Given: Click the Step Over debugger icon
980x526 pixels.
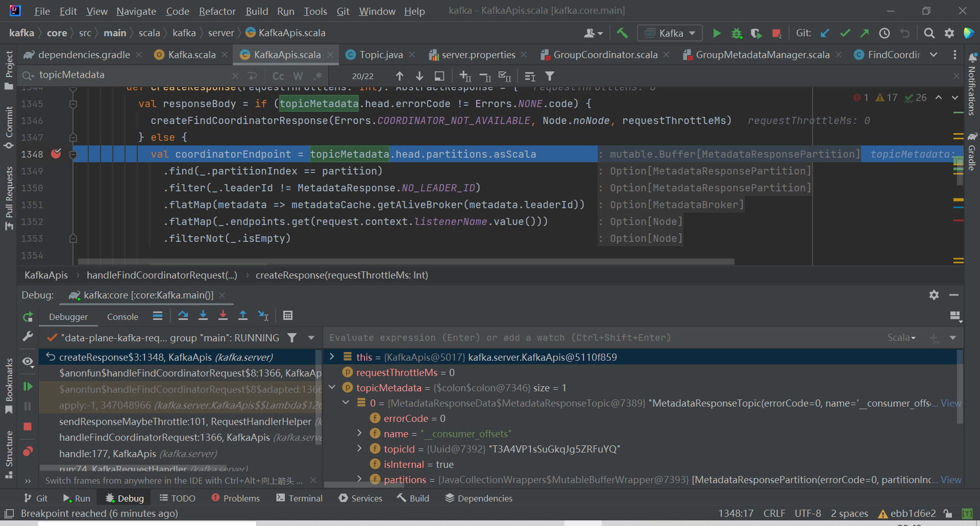Looking at the screenshot, I should 183,316.
